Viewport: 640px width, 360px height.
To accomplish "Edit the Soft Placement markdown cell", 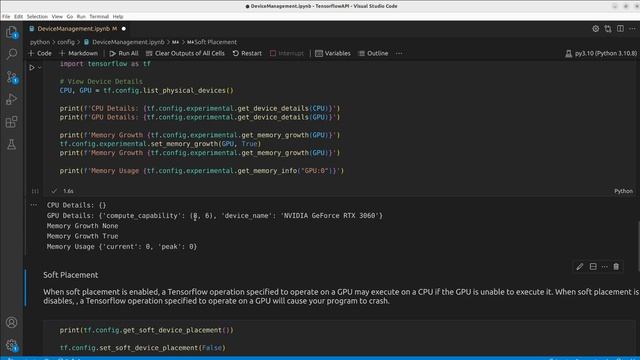I will click(580, 267).
